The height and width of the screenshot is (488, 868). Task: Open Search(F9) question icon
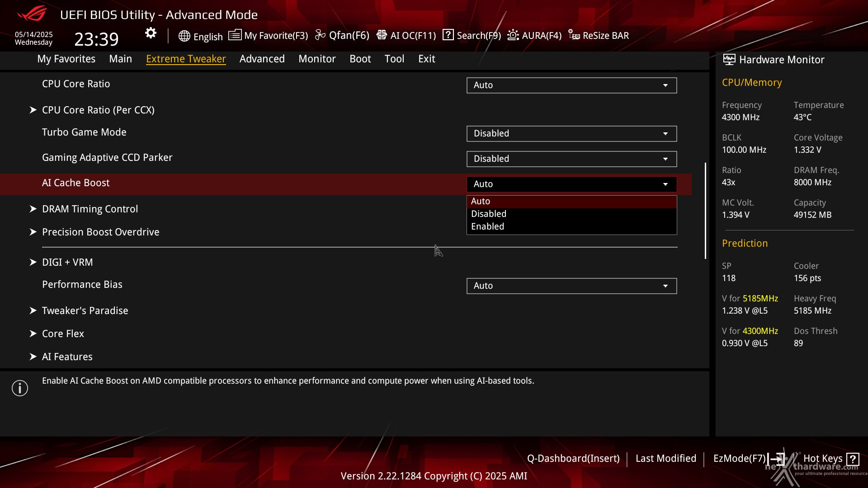pyautogui.click(x=448, y=35)
